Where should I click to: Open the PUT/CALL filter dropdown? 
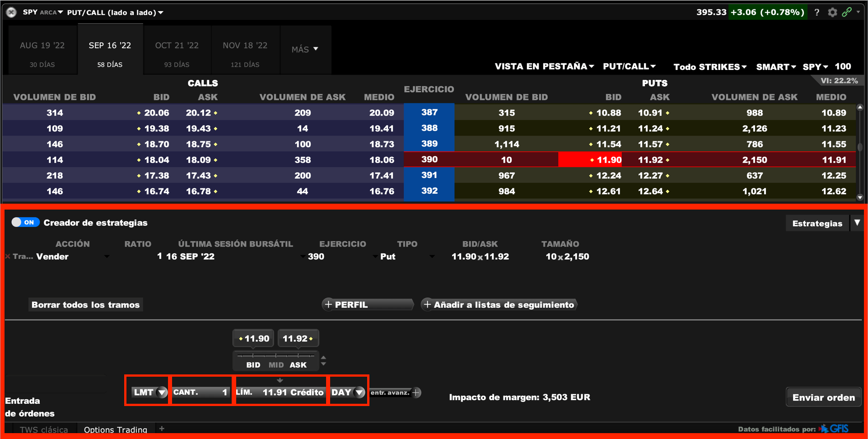pos(629,66)
